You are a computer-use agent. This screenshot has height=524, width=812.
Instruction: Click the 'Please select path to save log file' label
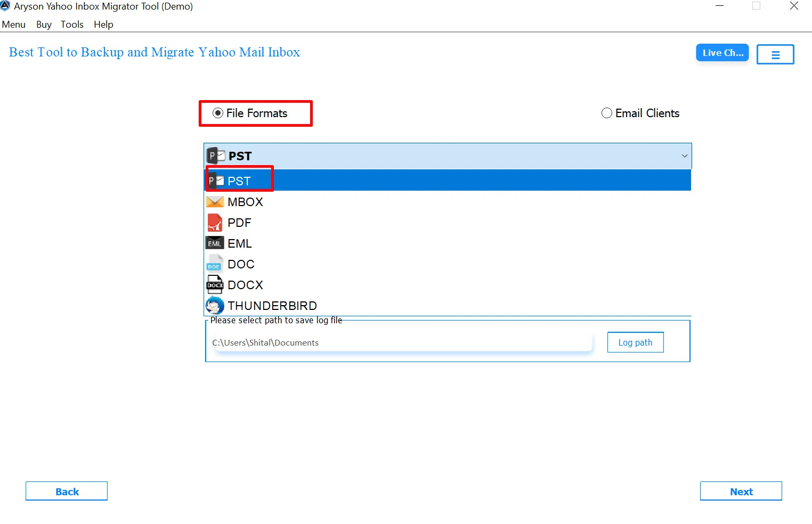point(276,320)
